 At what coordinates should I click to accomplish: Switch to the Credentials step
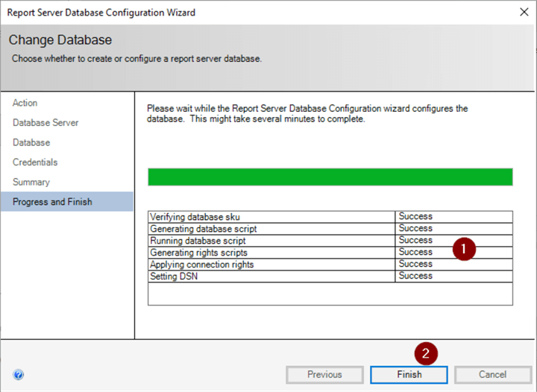coord(35,162)
